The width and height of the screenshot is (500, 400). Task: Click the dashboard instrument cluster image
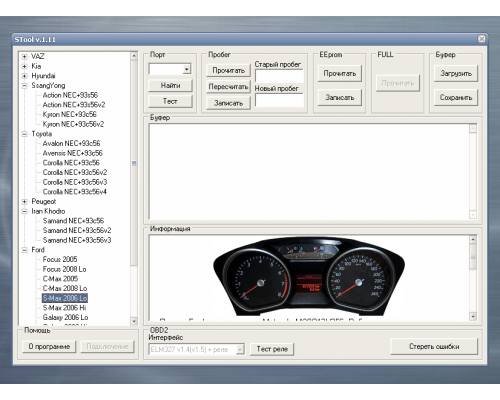pos(309,276)
